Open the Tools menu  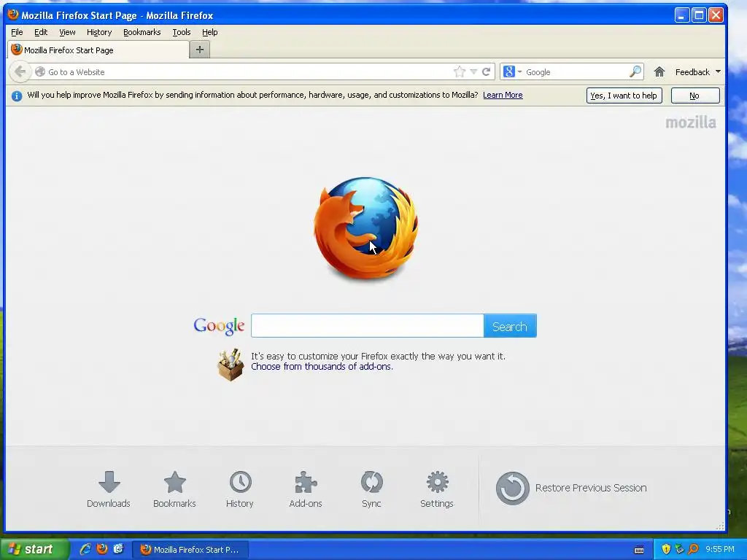pyautogui.click(x=182, y=32)
